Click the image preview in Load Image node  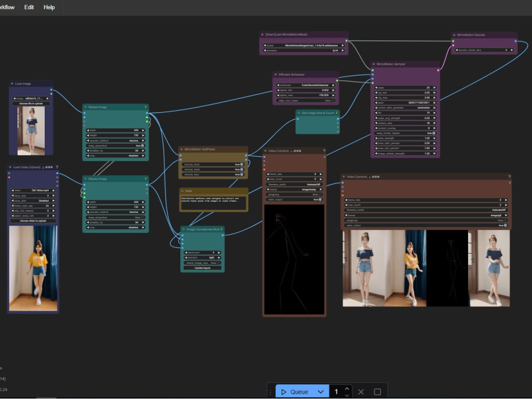pyautogui.click(x=31, y=131)
